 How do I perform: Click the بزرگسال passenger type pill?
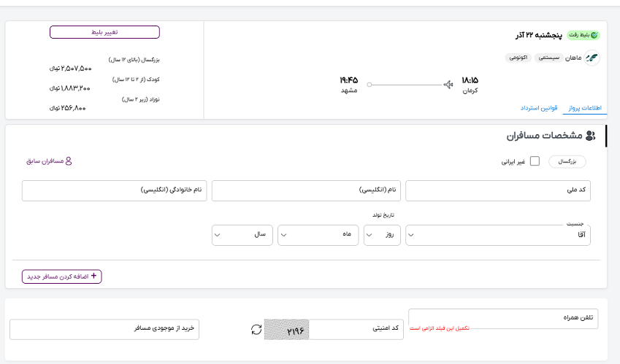(x=567, y=161)
